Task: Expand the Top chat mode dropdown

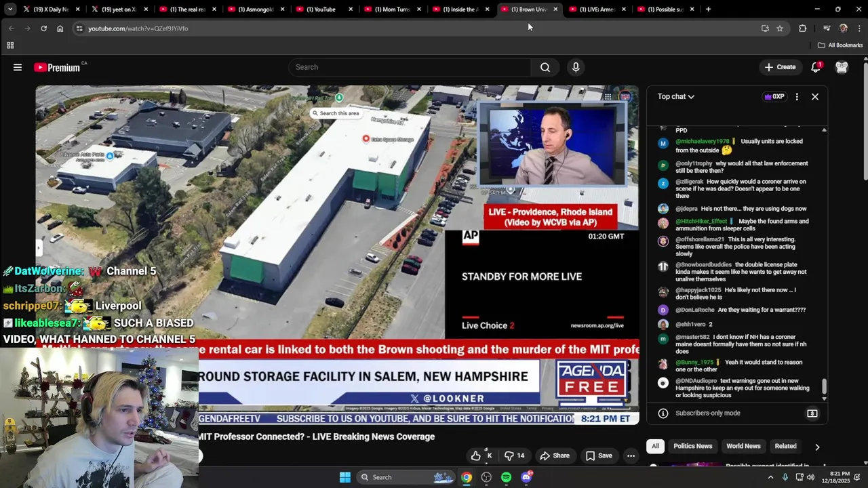Action: [x=676, y=97]
